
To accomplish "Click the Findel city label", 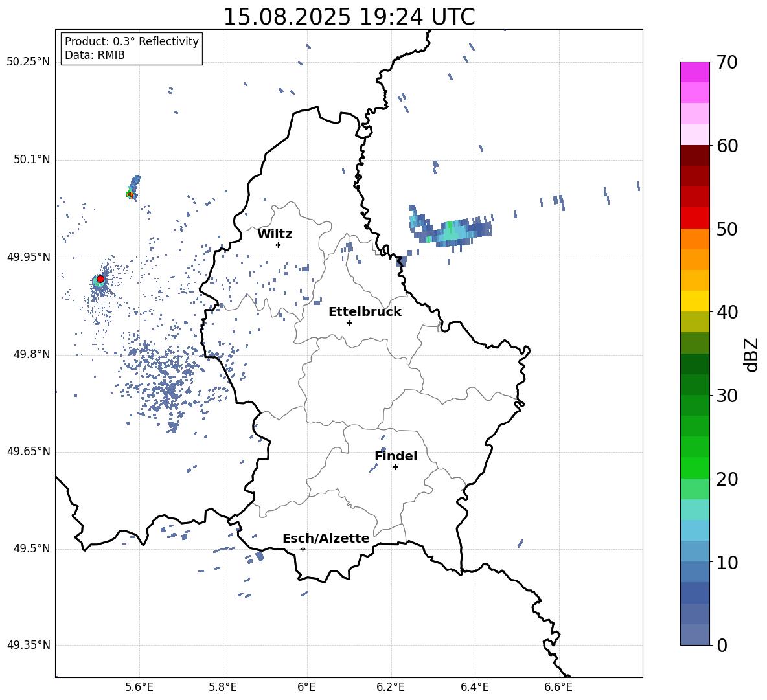I will (x=396, y=456).
